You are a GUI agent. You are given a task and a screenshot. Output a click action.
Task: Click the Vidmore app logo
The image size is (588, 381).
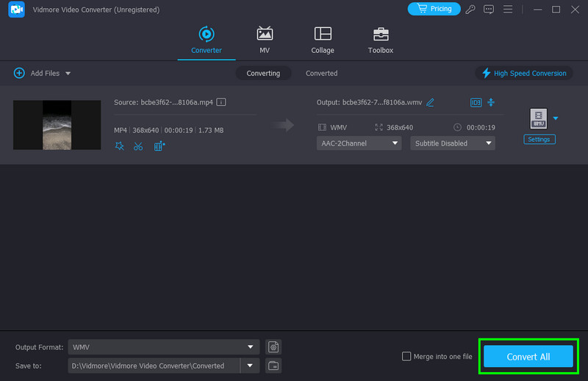point(16,10)
